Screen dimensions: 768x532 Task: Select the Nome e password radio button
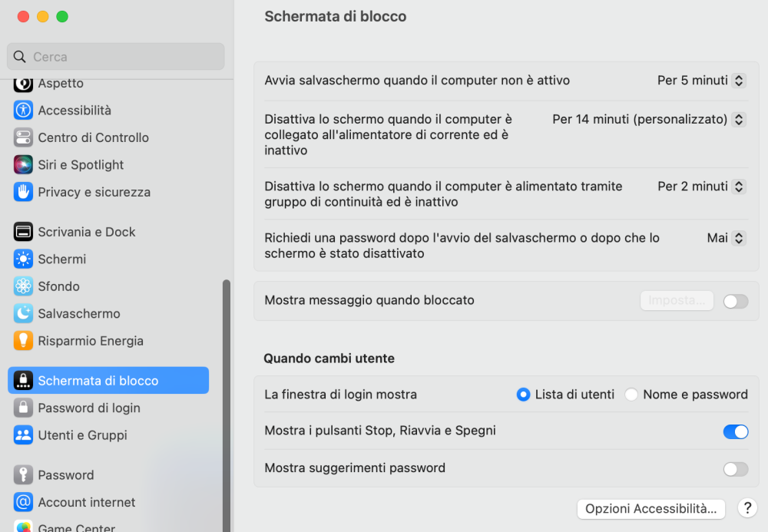coord(631,395)
